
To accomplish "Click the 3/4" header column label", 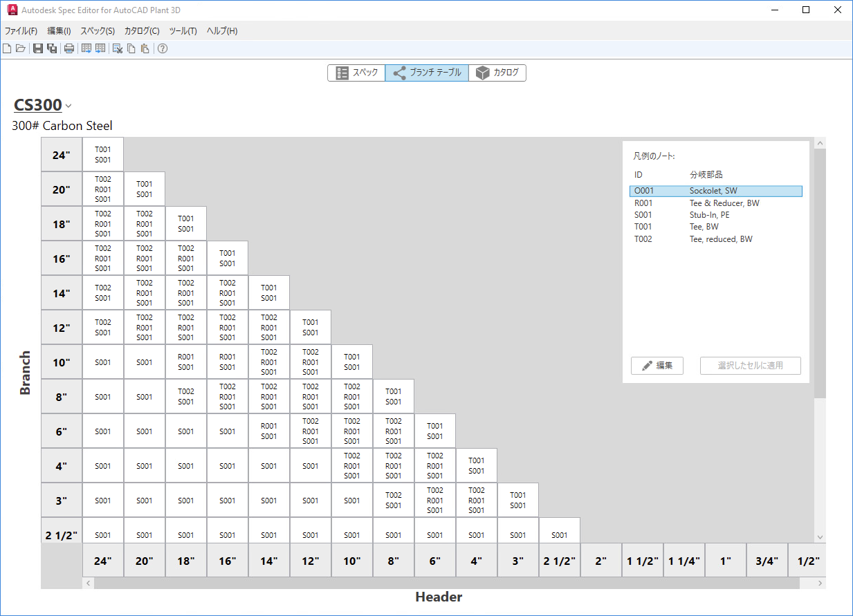I will [767, 561].
